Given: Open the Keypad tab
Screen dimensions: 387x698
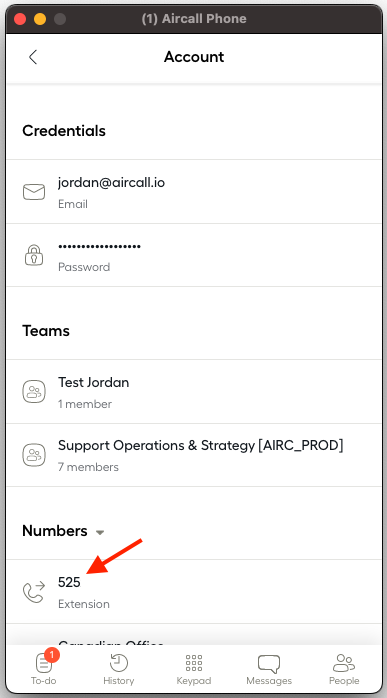Looking at the screenshot, I should 194,669.
